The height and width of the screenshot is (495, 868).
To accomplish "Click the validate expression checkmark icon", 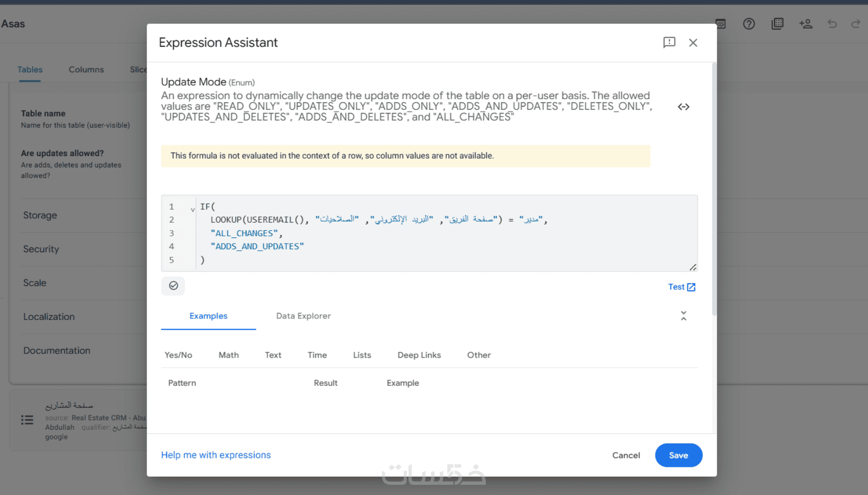I will [x=173, y=286].
